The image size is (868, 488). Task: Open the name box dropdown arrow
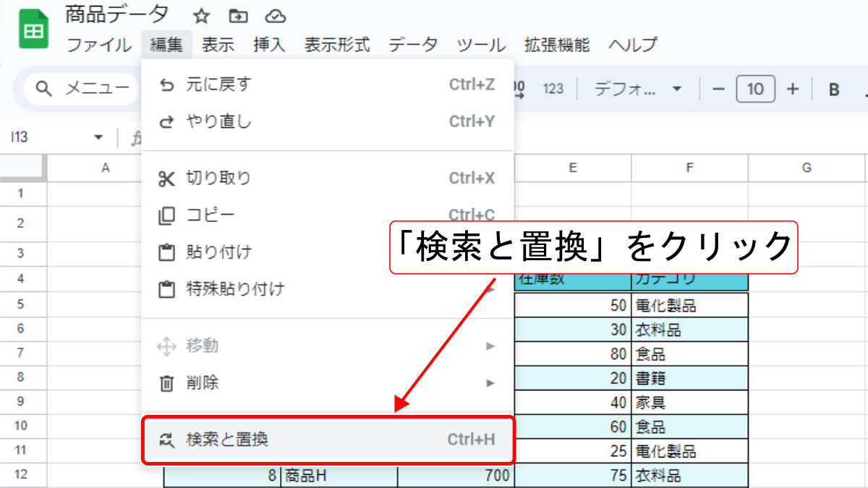98,137
